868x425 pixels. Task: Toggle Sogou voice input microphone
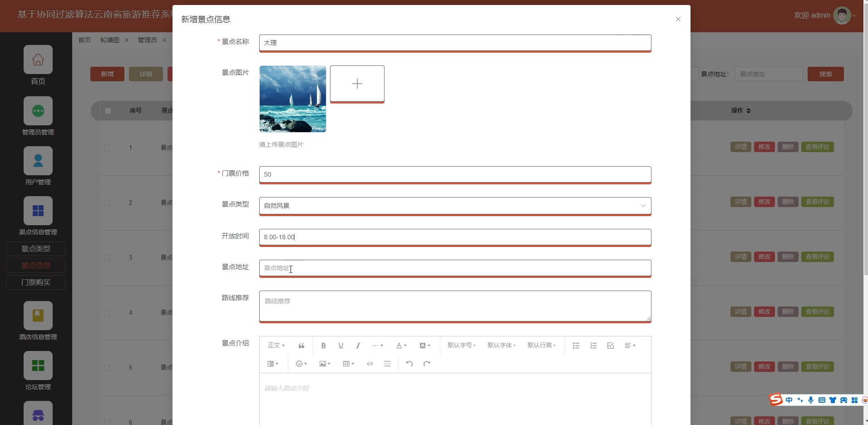[811, 400]
